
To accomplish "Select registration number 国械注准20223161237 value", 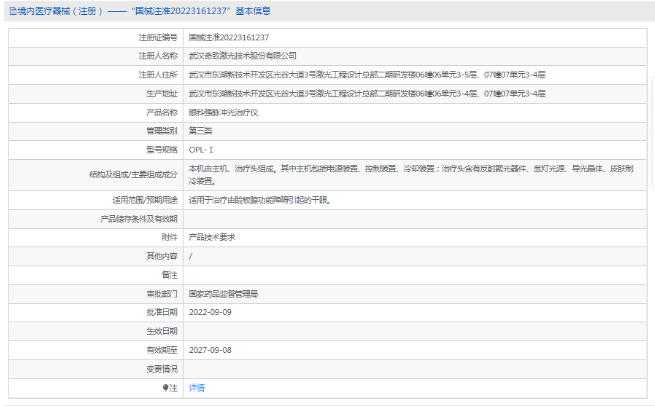I will click(228, 36).
